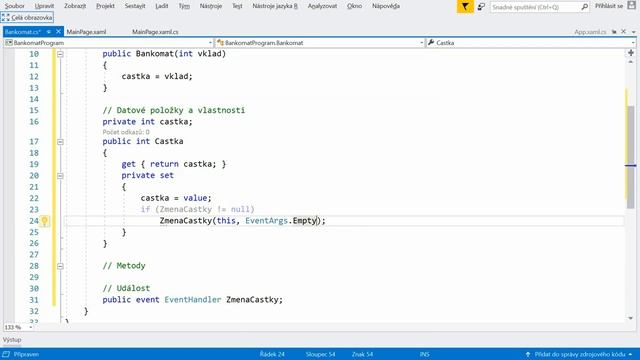Click Přidat do správy zdrojového kódu

tap(580, 354)
